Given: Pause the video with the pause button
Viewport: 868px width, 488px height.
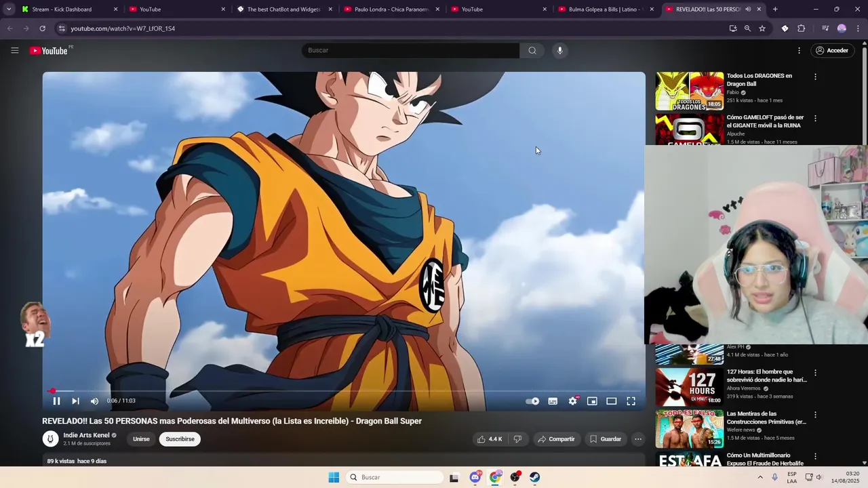Looking at the screenshot, I should (x=56, y=401).
